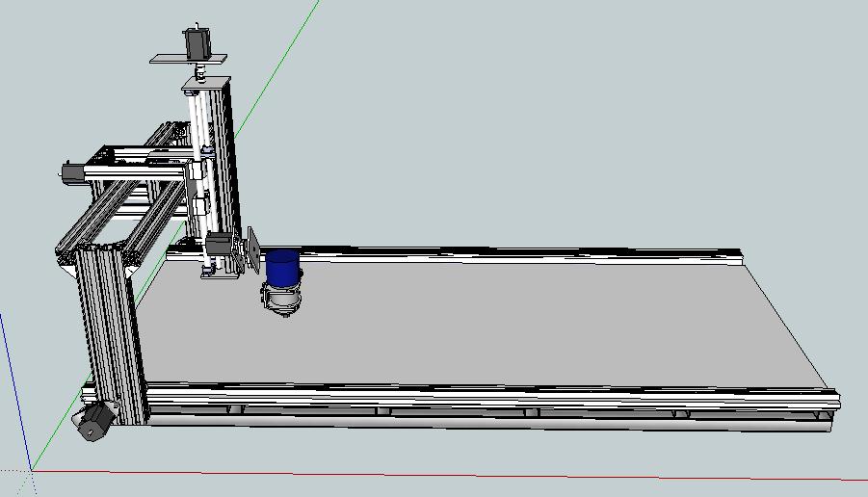Select the round disc plate near spindle
The height and width of the screenshot is (497, 868).
252,248
